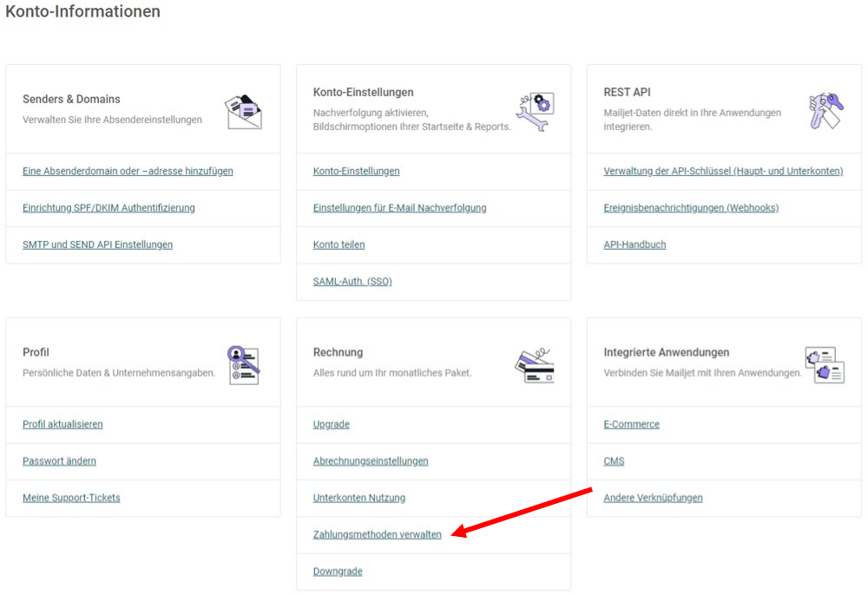The image size is (868, 595).
Task: Click 'Alles rund um Ihr monatliches Paket.' text
Action: coord(392,373)
